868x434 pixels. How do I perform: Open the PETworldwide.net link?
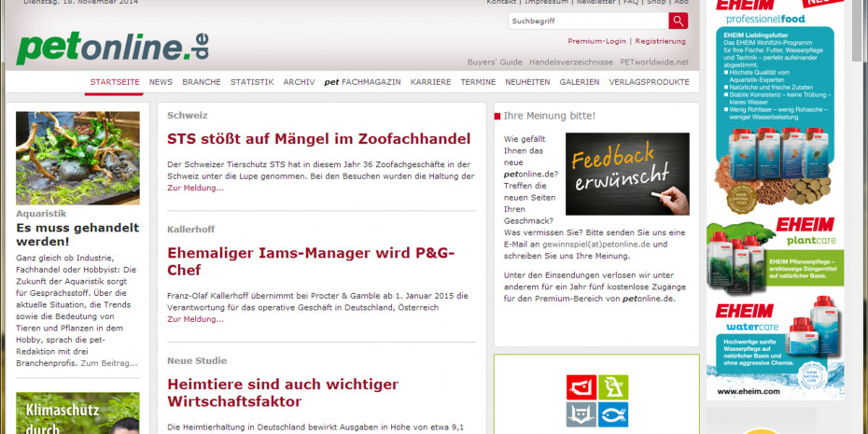click(x=654, y=62)
